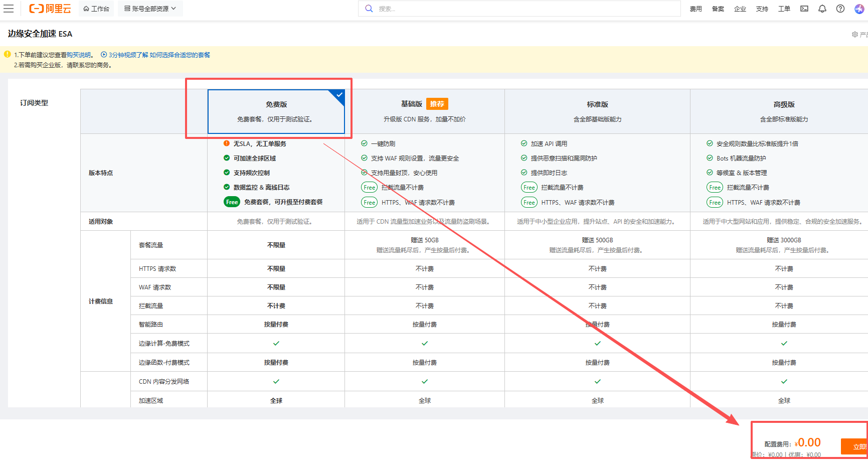Open the Cloud Shell terminal icon
The image size is (868, 463).
[804, 9]
